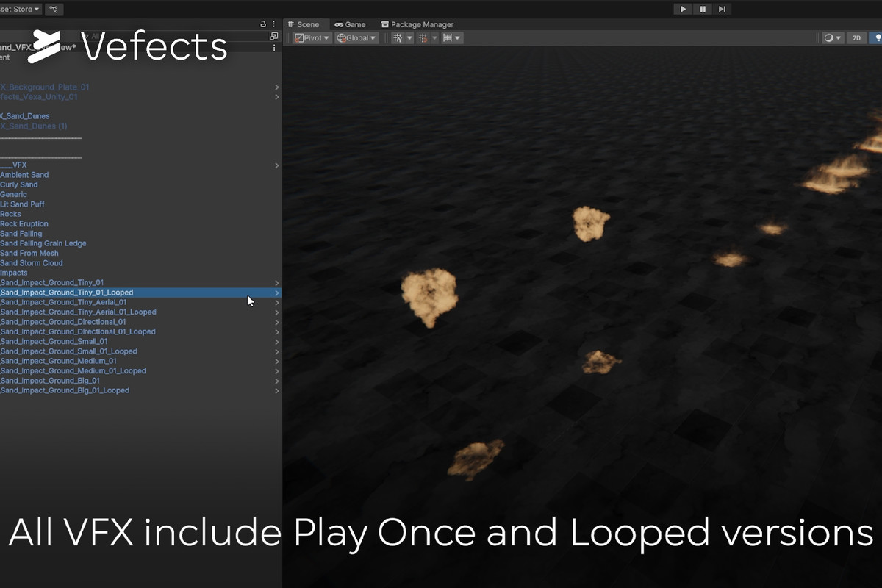Click the increment snapping ruler icon
This screenshot has width=882, height=588.
pos(447,37)
